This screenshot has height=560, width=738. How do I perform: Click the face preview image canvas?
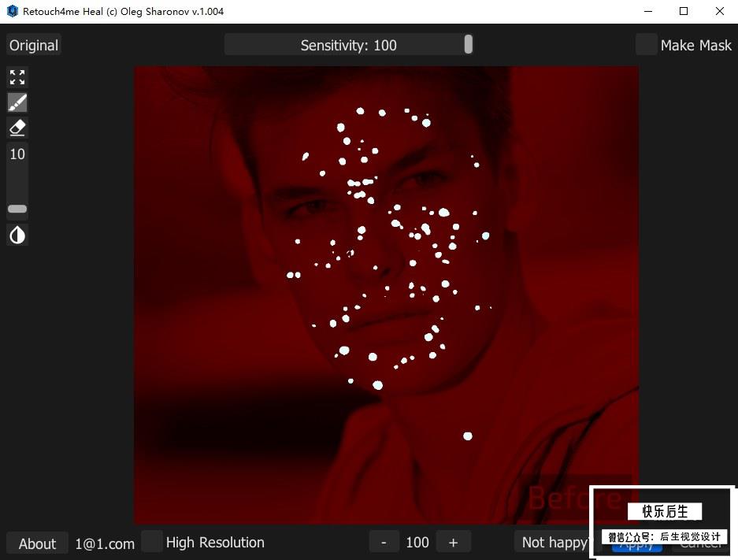tap(387, 295)
